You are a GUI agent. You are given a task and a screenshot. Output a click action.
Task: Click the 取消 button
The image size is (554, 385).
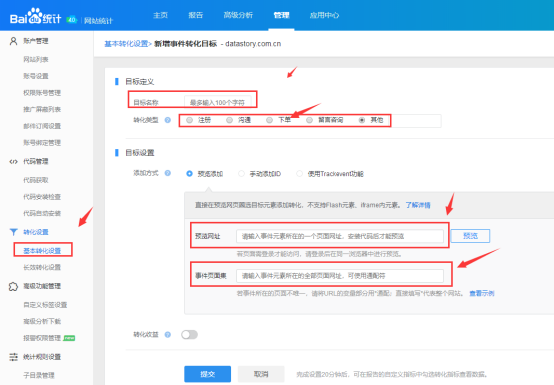(261, 374)
